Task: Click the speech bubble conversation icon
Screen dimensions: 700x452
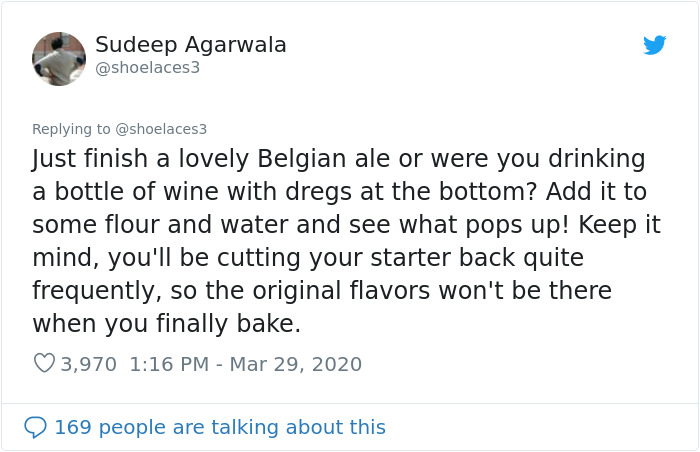Action: (36, 427)
